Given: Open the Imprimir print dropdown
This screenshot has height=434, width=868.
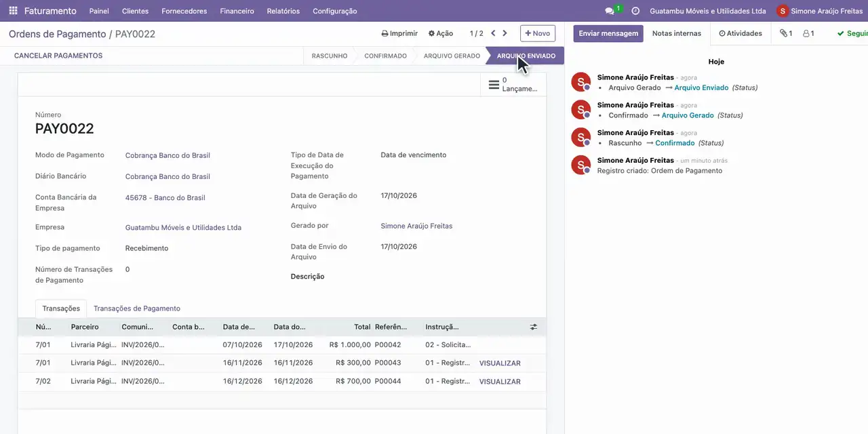Looking at the screenshot, I should [399, 33].
